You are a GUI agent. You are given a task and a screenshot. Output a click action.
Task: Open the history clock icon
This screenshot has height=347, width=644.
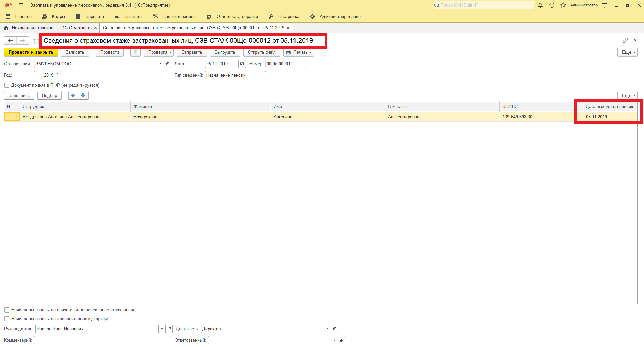point(552,5)
